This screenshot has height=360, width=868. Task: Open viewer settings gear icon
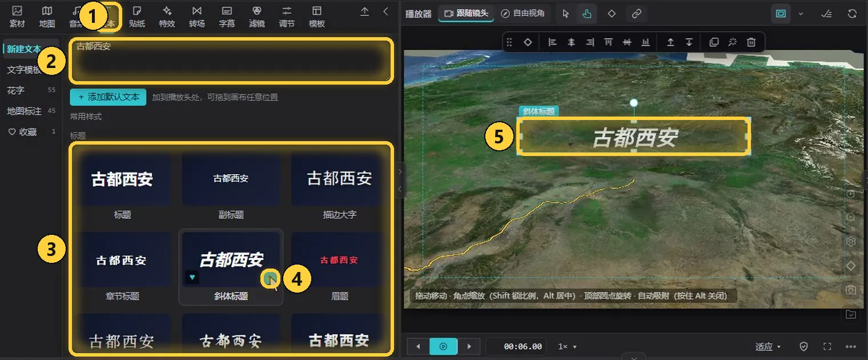(851, 242)
